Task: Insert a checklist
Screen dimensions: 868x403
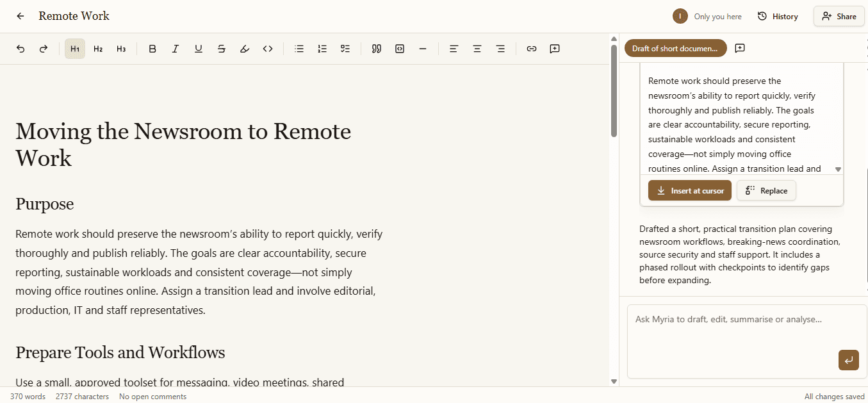Action: point(345,49)
